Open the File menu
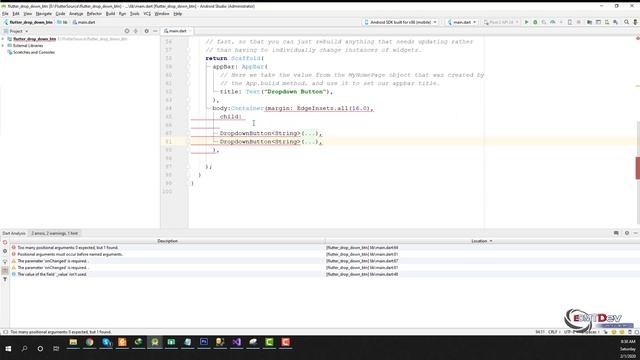Image resolution: width=640 pixels, height=360 pixels. click(x=5, y=13)
